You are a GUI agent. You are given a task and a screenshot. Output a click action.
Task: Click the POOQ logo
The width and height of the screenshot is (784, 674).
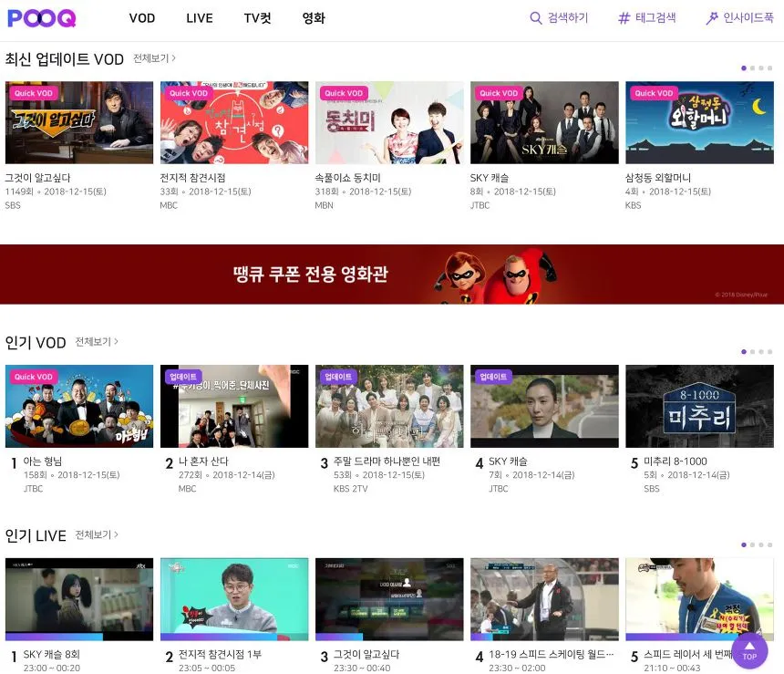[42, 18]
